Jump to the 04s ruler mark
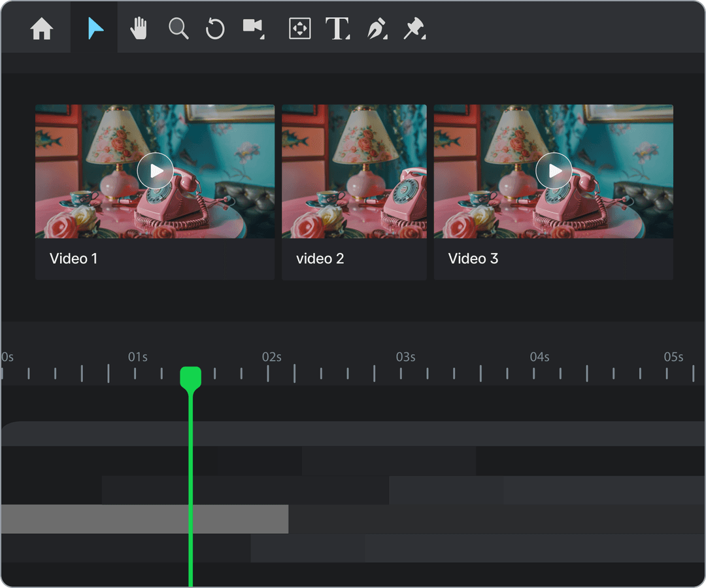Viewport: 706px width, 588px height. point(539,357)
